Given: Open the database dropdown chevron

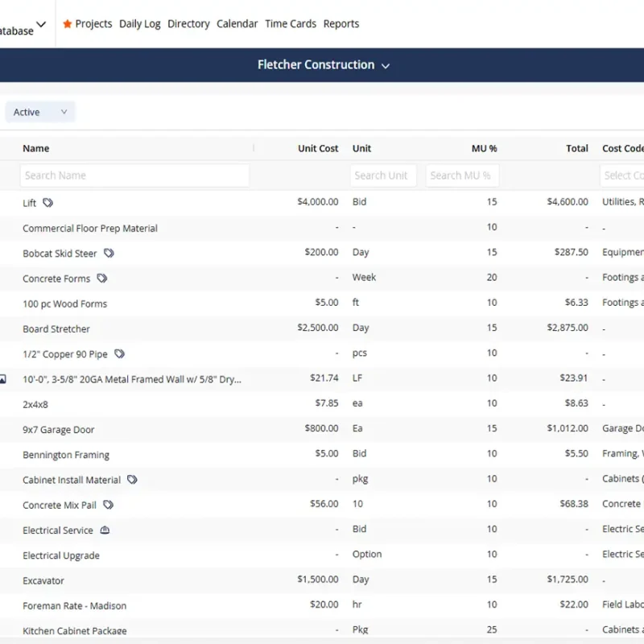Looking at the screenshot, I should 41,24.
